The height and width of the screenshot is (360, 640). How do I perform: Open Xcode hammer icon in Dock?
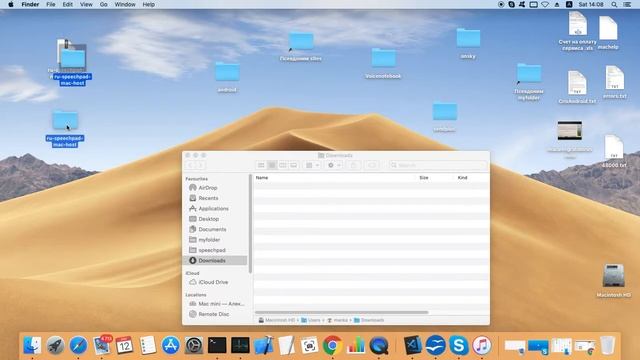[263, 345]
